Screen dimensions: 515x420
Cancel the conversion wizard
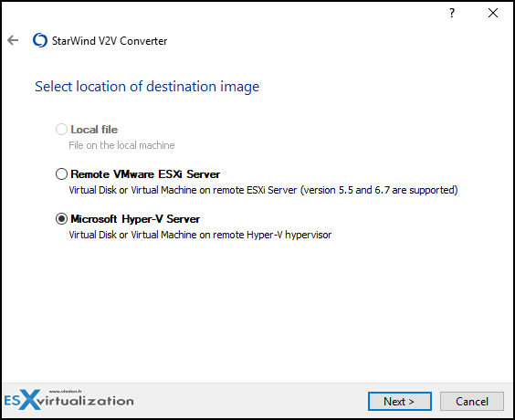[472, 401]
